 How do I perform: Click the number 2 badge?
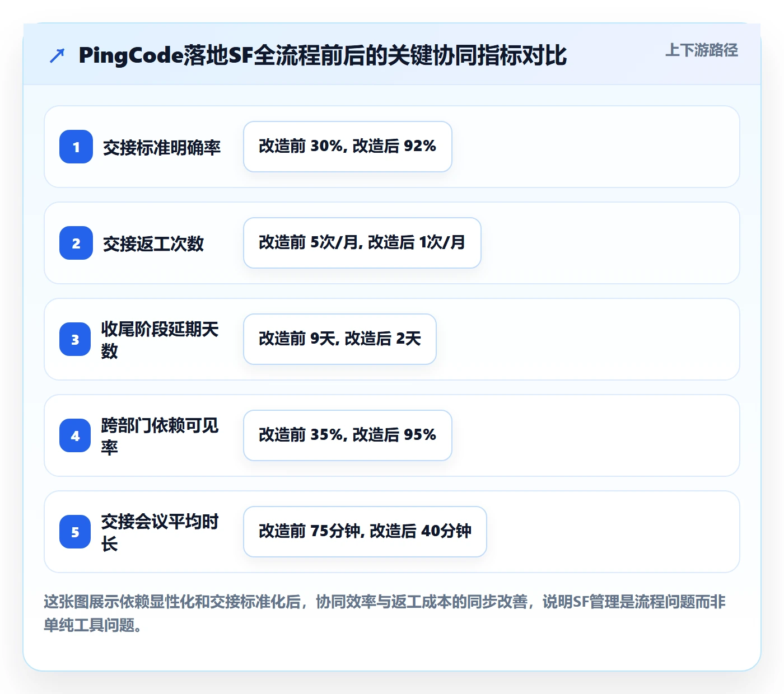click(x=76, y=243)
